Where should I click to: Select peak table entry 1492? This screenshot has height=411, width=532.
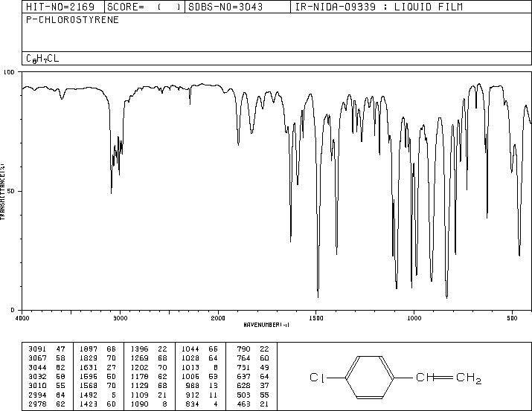point(89,395)
